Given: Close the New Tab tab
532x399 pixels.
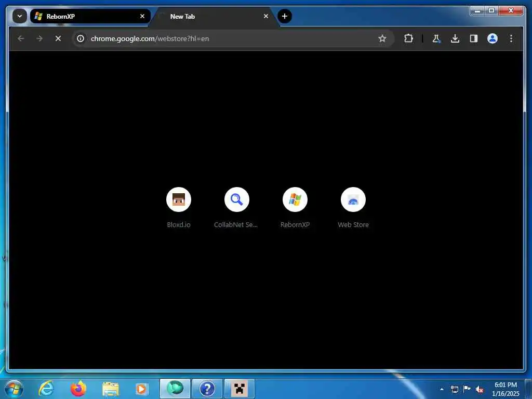Looking at the screenshot, I should pyautogui.click(x=266, y=16).
